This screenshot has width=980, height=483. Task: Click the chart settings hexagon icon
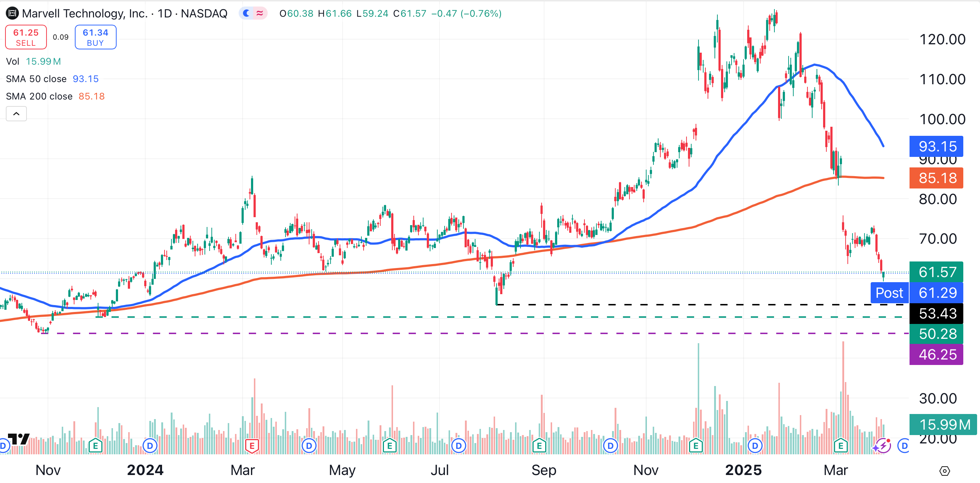[x=944, y=471]
